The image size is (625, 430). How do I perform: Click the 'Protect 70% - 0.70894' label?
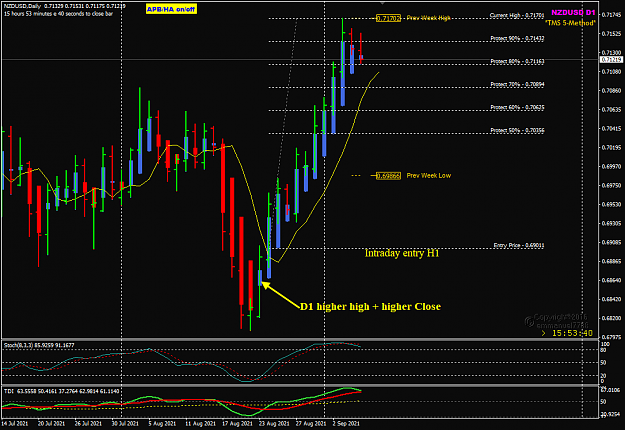[517, 84]
